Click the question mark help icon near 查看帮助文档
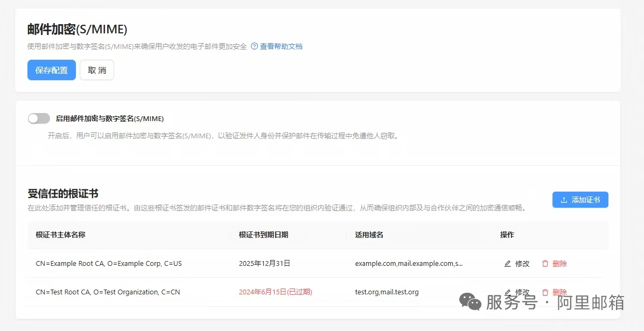644x331 pixels. coord(253,46)
